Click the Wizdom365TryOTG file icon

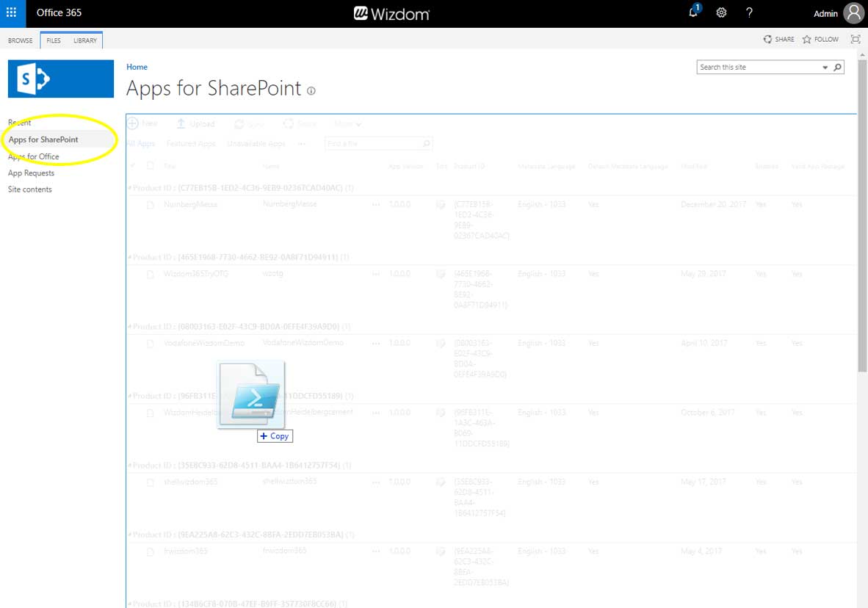coord(150,274)
